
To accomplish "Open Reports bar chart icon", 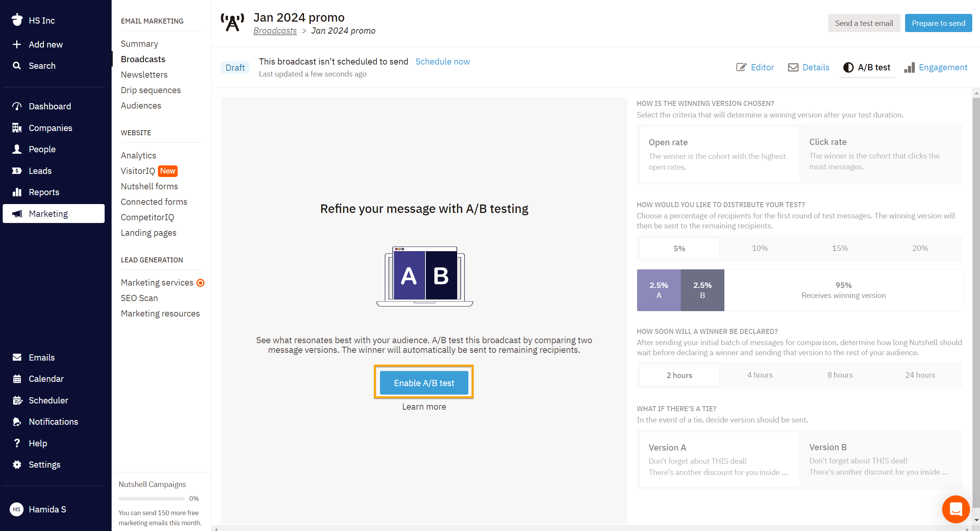I will coord(17,192).
